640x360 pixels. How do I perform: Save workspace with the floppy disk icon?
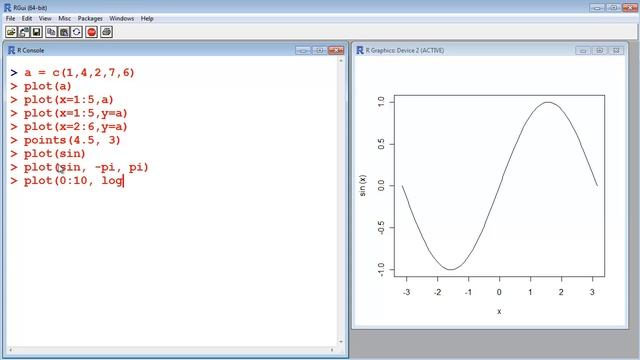point(36,32)
